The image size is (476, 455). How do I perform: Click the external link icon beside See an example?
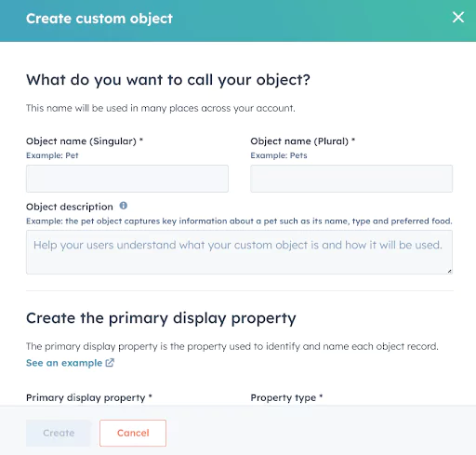[110, 363]
